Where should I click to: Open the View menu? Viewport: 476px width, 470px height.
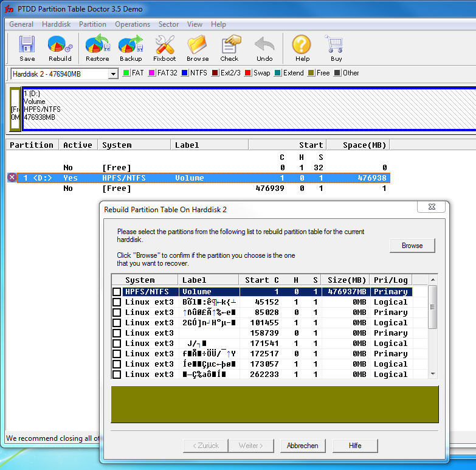point(195,24)
